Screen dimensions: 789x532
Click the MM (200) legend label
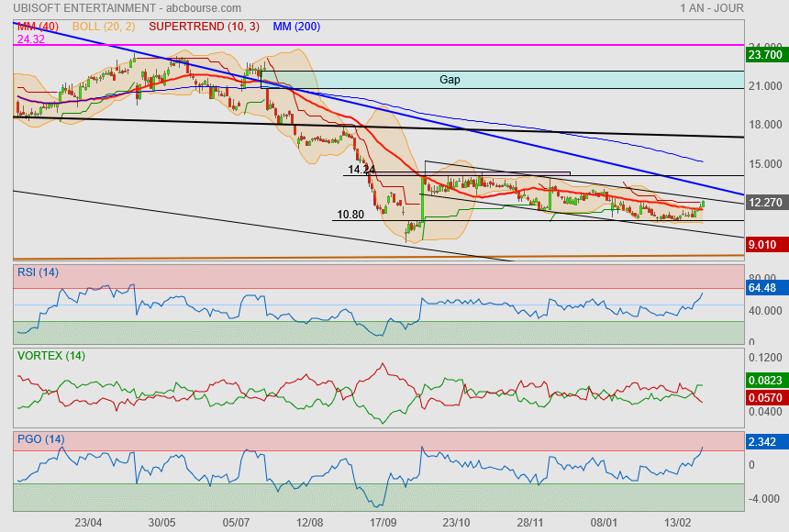pyautogui.click(x=296, y=27)
